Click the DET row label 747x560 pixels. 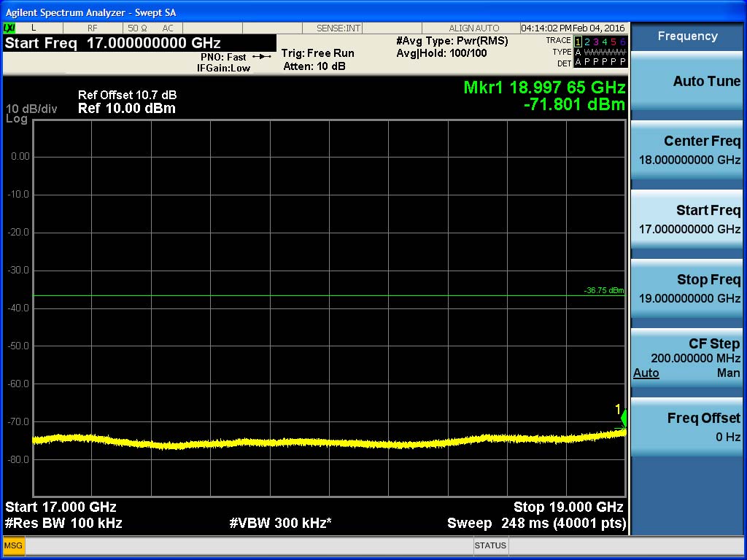click(x=564, y=63)
